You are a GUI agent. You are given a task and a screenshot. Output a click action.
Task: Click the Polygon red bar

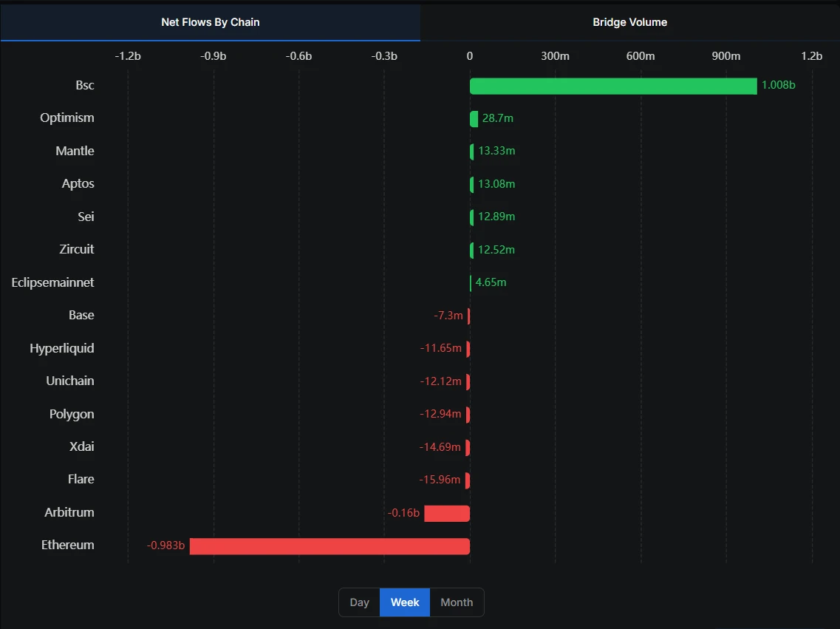[467, 414]
